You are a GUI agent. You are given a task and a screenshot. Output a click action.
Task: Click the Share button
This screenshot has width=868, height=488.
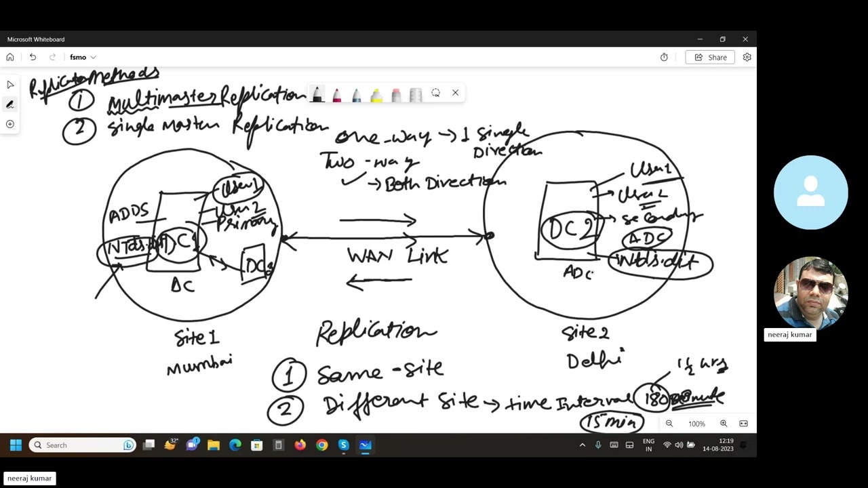[710, 57]
